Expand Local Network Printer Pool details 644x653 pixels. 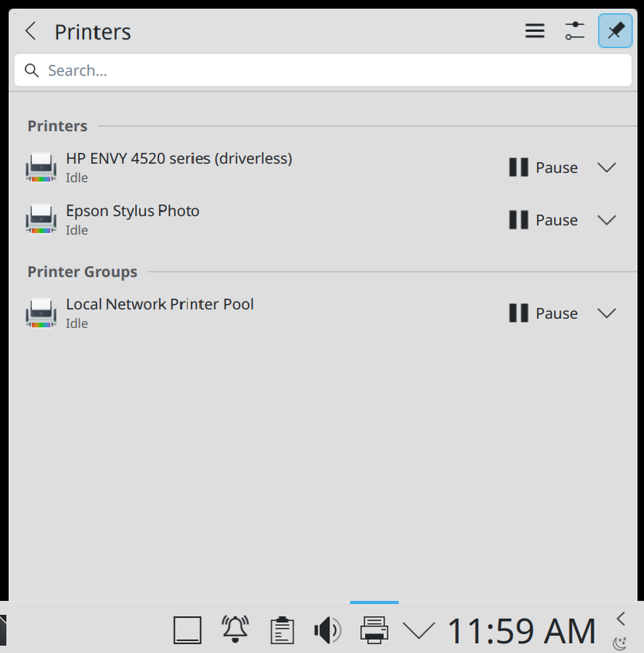pyautogui.click(x=606, y=313)
